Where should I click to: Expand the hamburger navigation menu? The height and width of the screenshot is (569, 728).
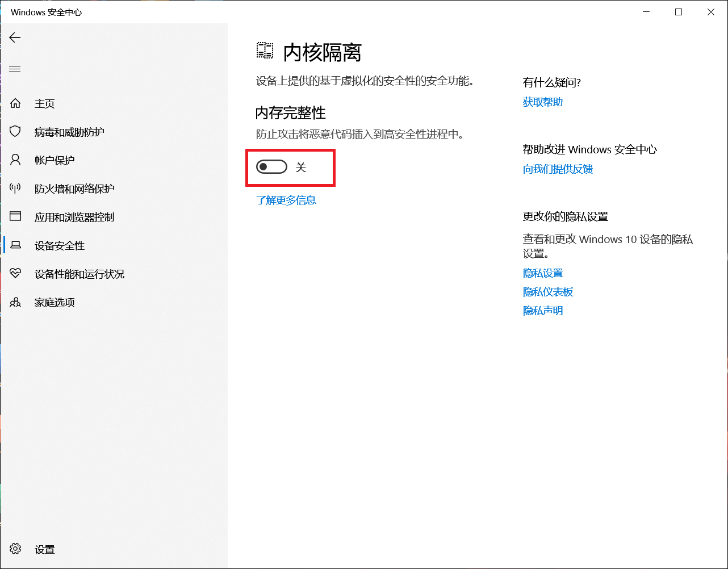(x=15, y=69)
